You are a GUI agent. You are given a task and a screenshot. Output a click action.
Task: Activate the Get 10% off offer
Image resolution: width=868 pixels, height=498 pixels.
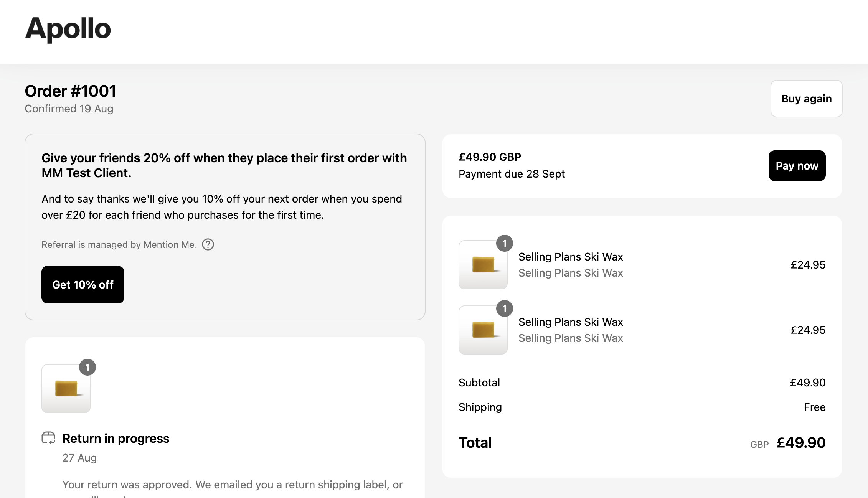pyautogui.click(x=83, y=285)
